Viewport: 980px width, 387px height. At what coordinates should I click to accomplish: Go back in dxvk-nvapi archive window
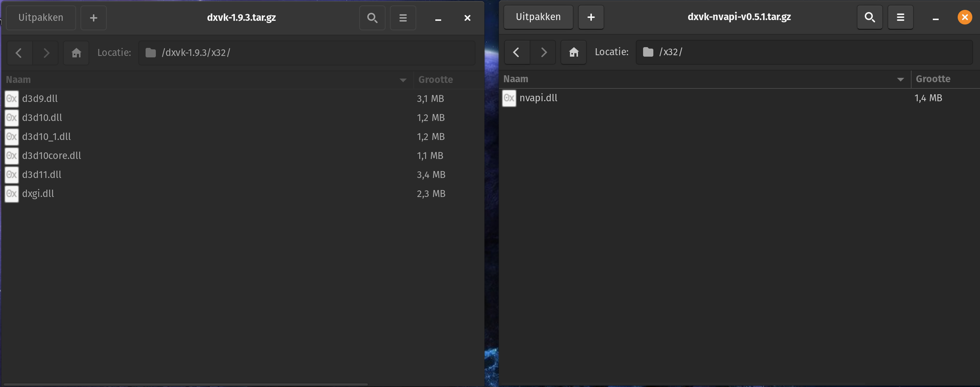(517, 52)
